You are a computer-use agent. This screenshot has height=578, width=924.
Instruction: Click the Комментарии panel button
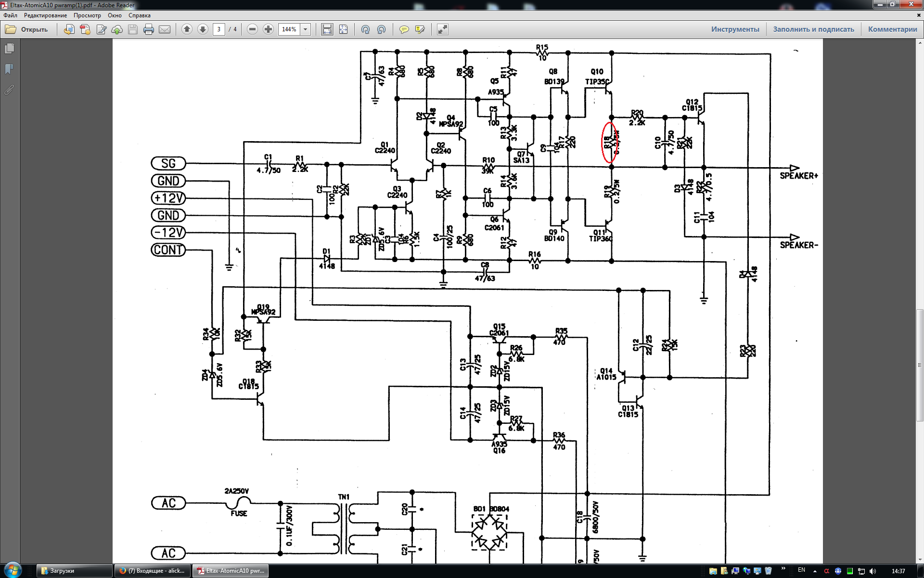coord(892,29)
